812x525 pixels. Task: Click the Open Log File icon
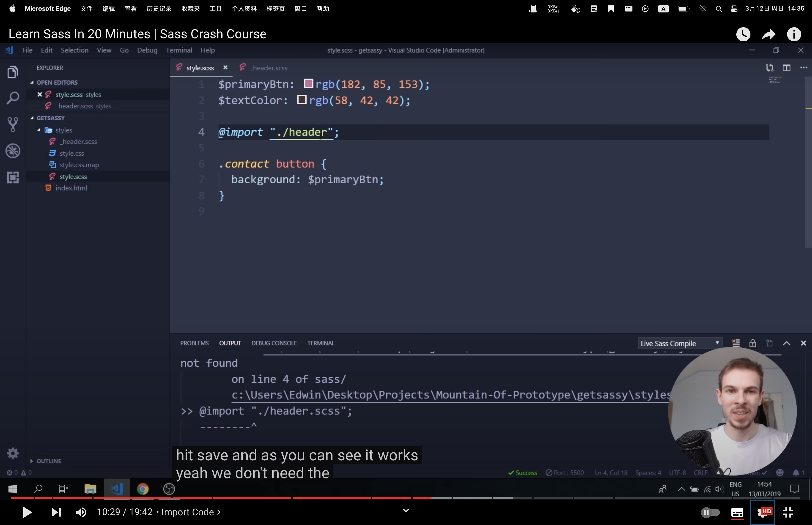[769, 343]
